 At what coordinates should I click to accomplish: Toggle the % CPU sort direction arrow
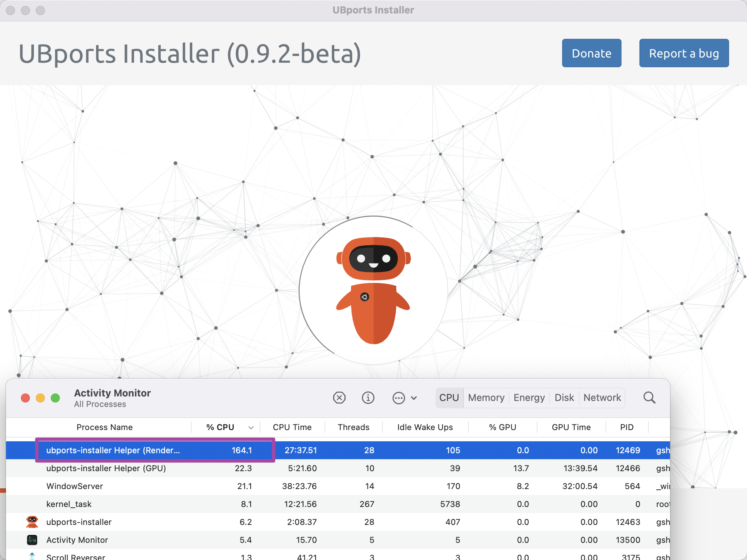pos(250,427)
